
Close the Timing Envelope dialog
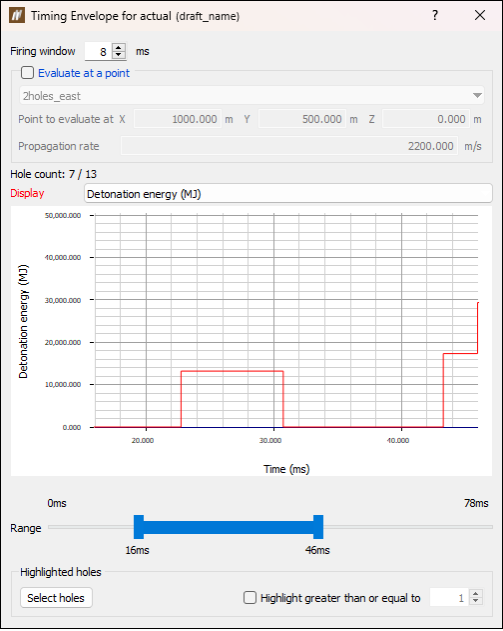480,15
